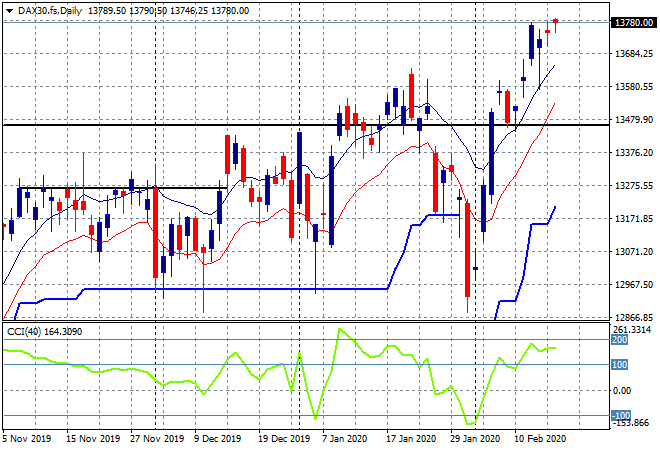Click the 0.00 CCI scale label
The image size is (660, 450).
tap(622, 391)
